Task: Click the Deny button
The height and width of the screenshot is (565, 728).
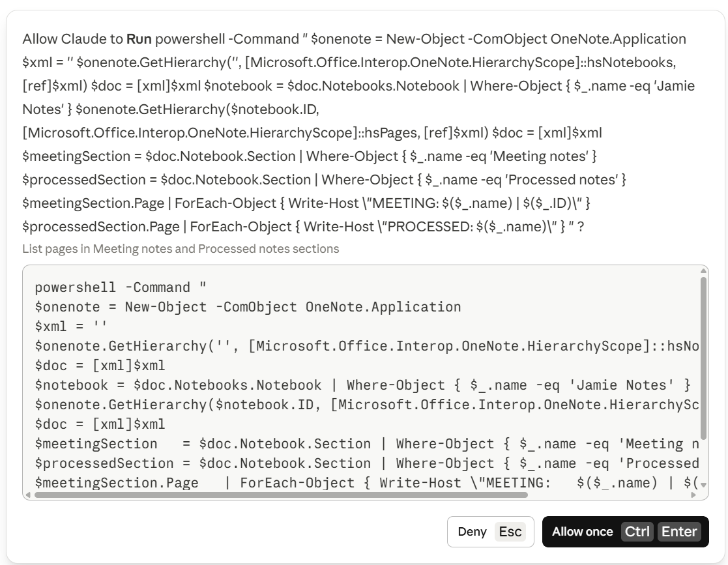Action: [x=490, y=532]
